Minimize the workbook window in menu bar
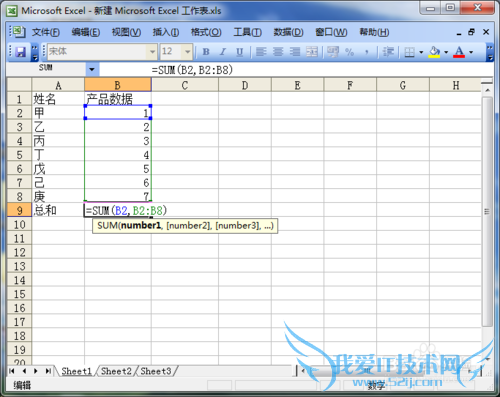The width and height of the screenshot is (500, 397). pyautogui.click(x=459, y=33)
